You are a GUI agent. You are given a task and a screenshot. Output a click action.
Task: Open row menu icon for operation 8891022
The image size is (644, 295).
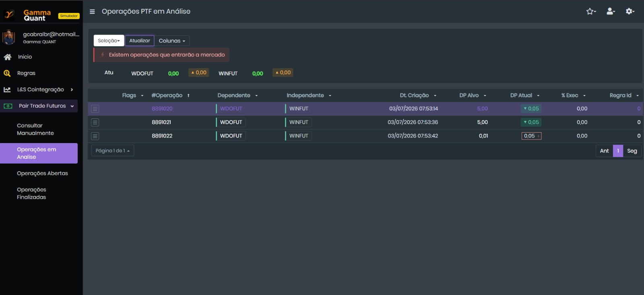[95, 136]
